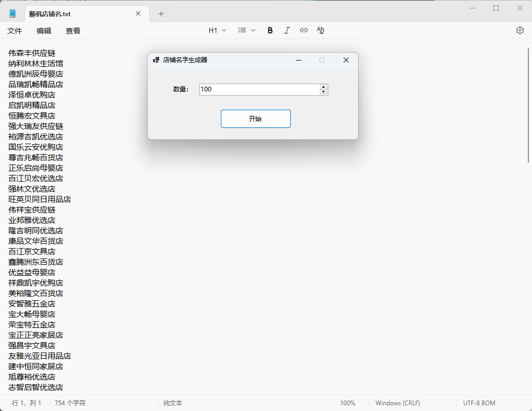
Task: Toggle italic formatting in the toolbar
Action: pos(287,30)
